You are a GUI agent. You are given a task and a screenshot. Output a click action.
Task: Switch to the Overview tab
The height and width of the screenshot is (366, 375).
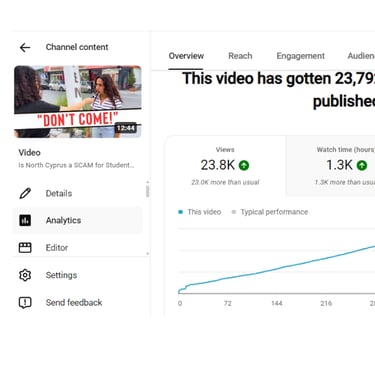click(x=186, y=56)
